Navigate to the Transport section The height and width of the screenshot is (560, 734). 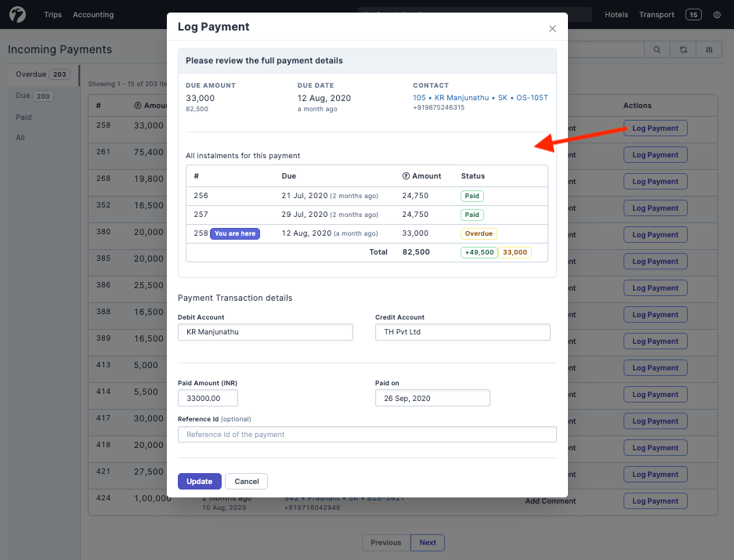[x=656, y=14]
